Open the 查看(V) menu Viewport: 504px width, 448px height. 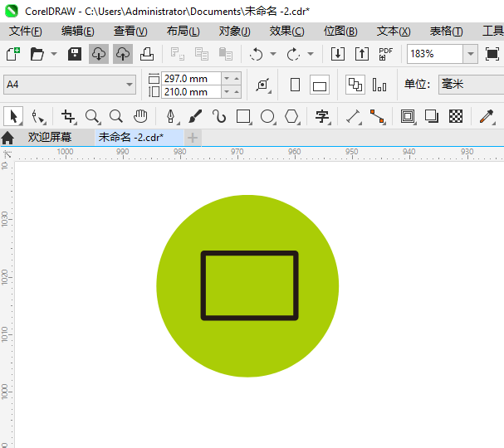click(x=130, y=32)
